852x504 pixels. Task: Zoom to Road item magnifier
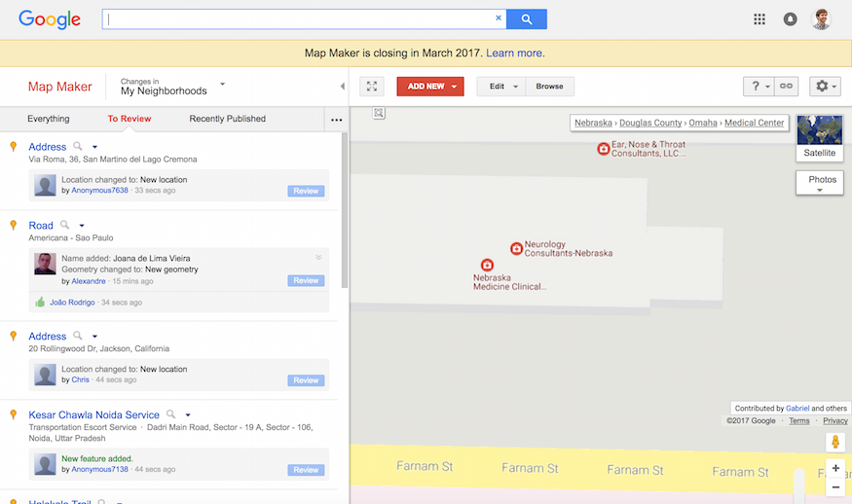[x=64, y=225]
